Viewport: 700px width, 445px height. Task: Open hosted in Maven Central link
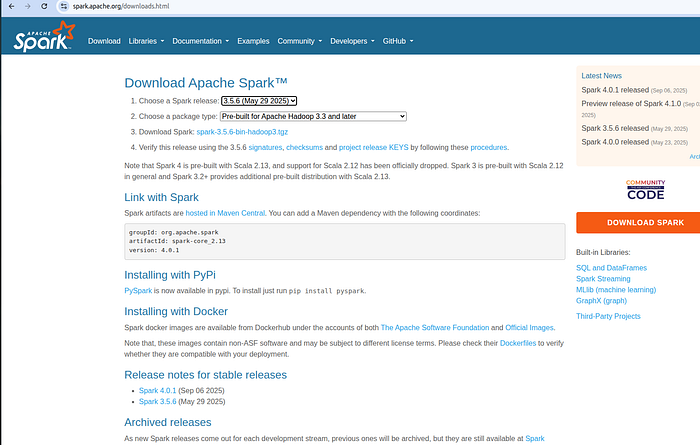click(225, 213)
